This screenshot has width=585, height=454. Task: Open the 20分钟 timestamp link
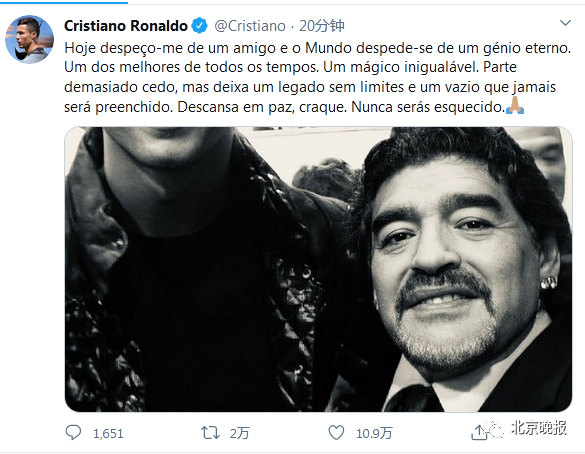[x=322, y=26]
